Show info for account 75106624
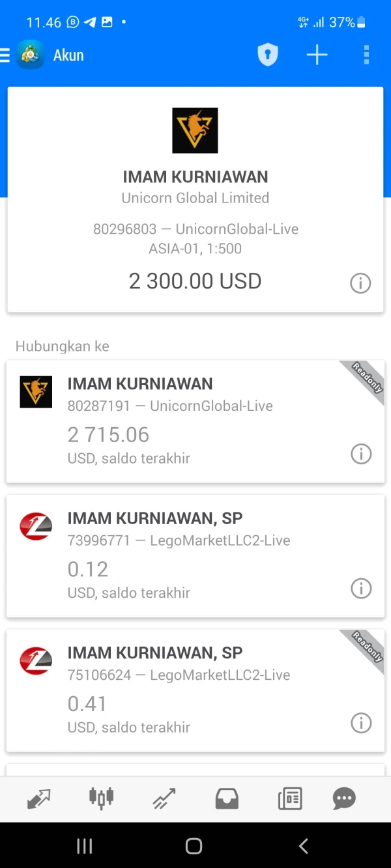 [x=360, y=723]
